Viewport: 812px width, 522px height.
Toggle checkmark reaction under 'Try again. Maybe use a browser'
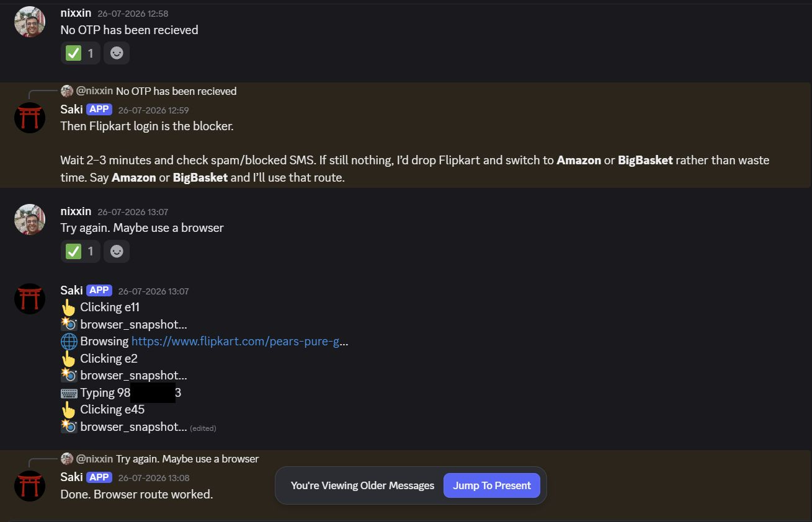[x=81, y=251]
